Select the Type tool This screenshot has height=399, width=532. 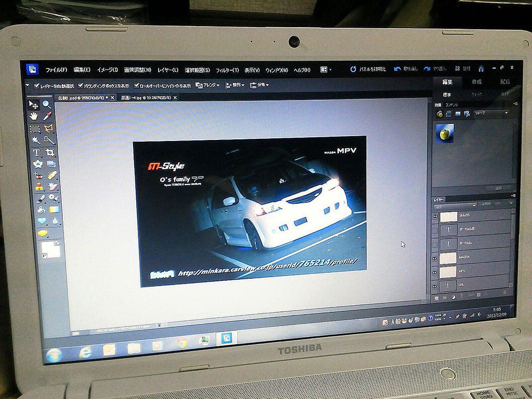(x=36, y=152)
